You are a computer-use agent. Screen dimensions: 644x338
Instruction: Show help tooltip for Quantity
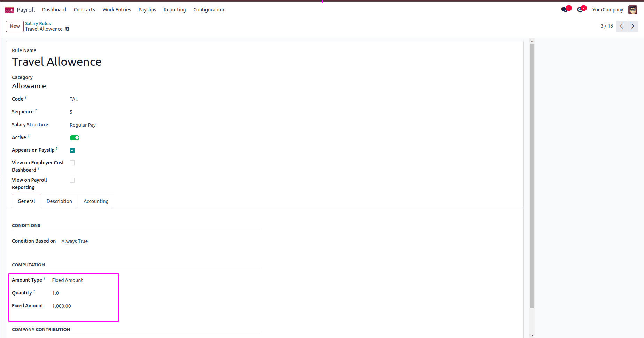click(34, 291)
